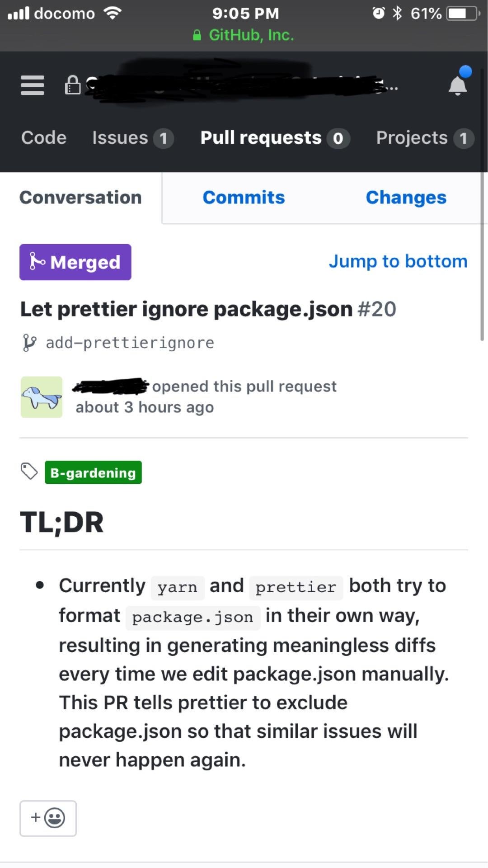
Task: Go to Pull requests tab
Action: coord(274,138)
